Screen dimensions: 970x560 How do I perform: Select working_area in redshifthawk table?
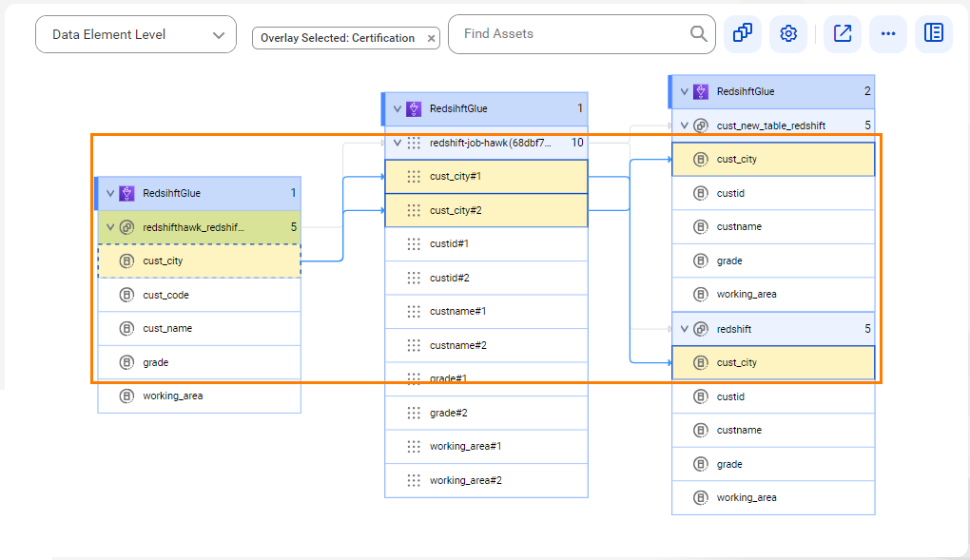pyautogui.click(x=199, y=396)
